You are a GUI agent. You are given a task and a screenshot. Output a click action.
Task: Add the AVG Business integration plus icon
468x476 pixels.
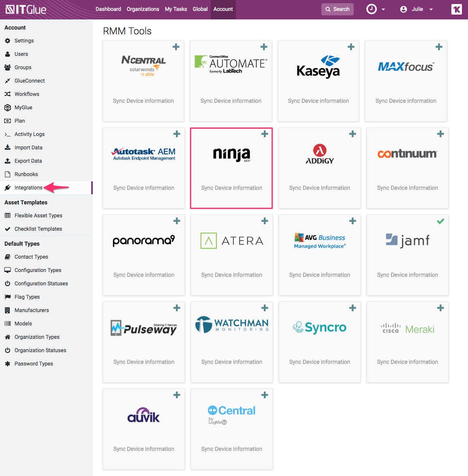click(x=353, y=221)
